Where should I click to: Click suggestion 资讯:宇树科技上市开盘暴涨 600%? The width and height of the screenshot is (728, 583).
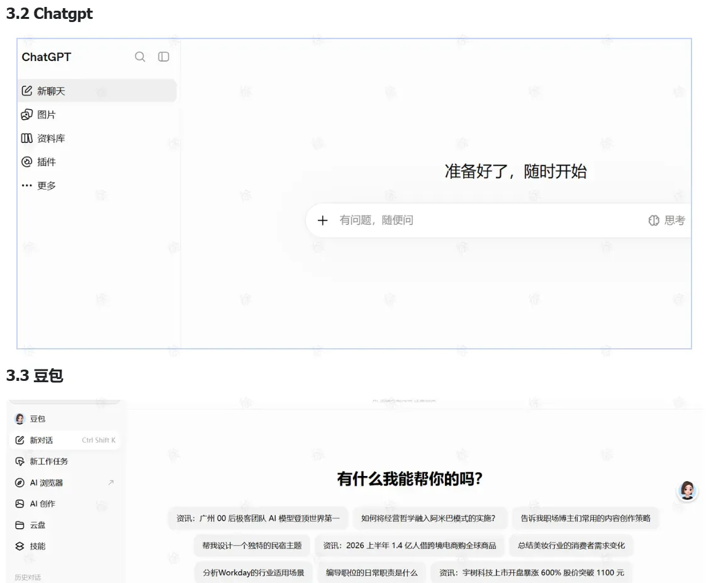coord(532,573)
